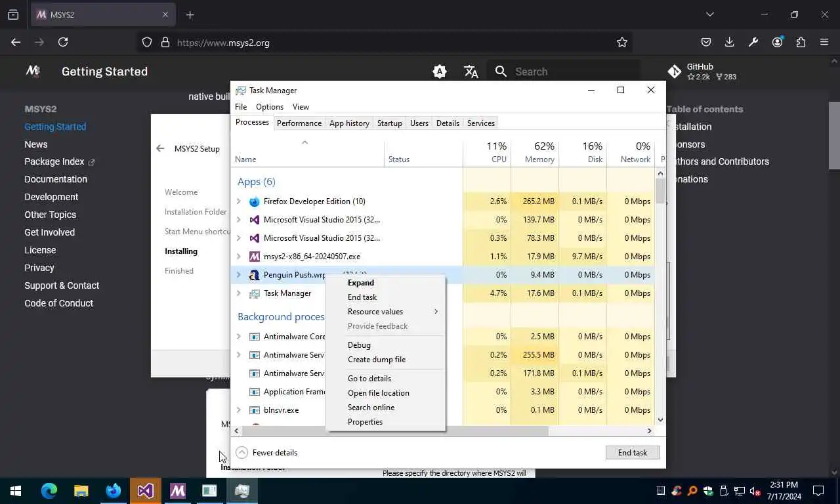Viewport: 840px width, 504px height.
Task: Go back in the MSYS2 Setup wizard
Action: click(160, 148)
